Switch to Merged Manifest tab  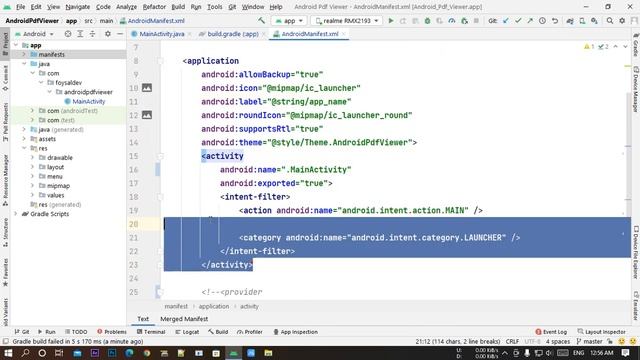pyautogui.click(x=184, y=319)
